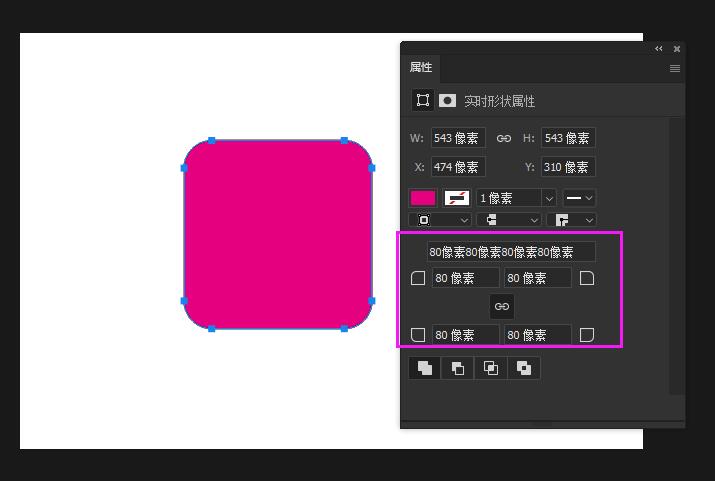This screenshot has height=481, width=715.
Task: Choose the combine shapes pathfinder button
Action: coord(425,368)
